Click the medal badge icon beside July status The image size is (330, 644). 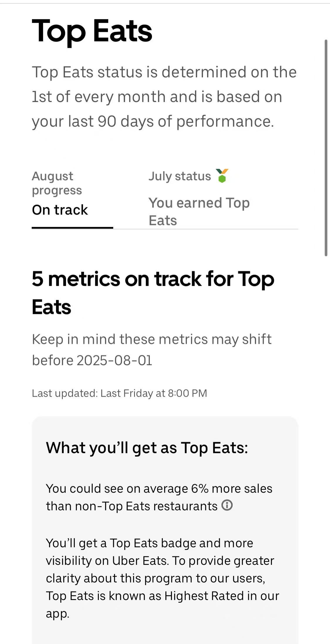click(222, 176)
